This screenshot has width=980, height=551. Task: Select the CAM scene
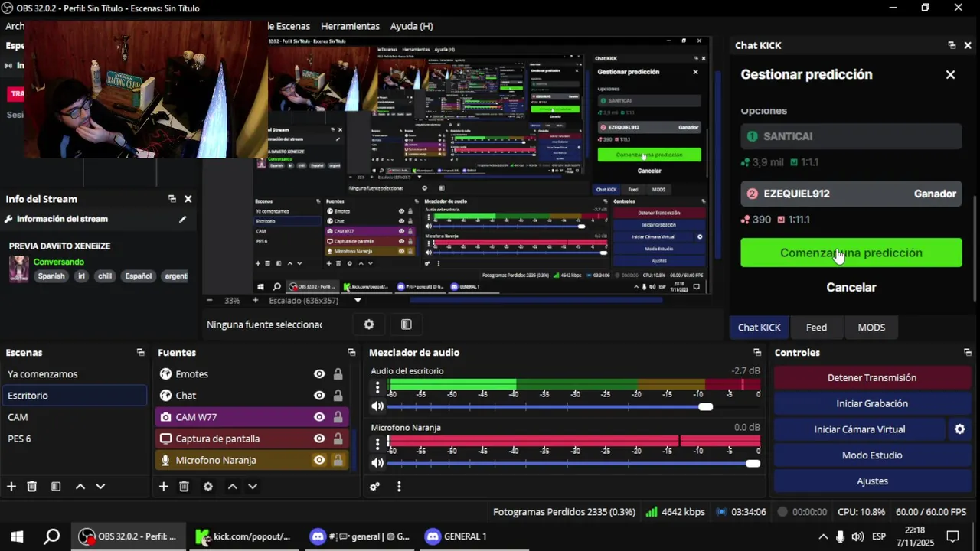pyautogui.click(x=73, y=417)
